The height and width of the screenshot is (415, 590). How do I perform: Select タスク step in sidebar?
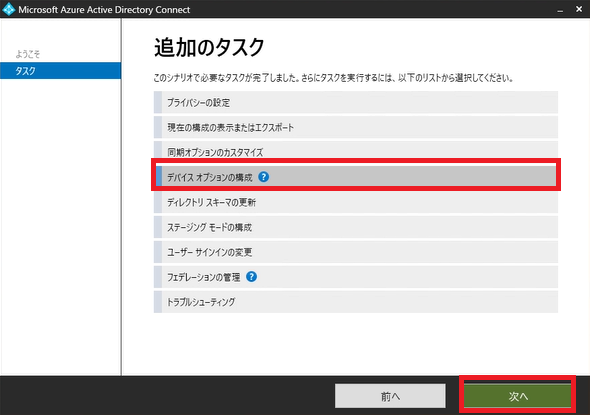click(61, 71)
